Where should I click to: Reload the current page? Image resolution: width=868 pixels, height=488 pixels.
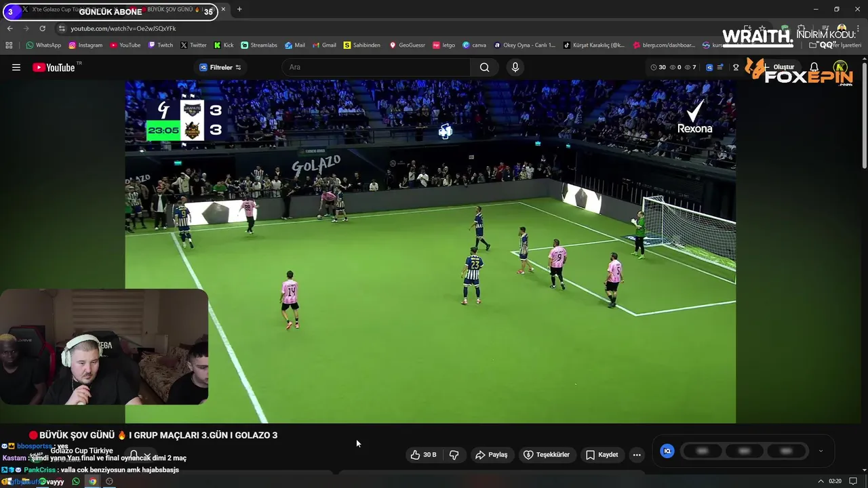click(x=42, y=28)
